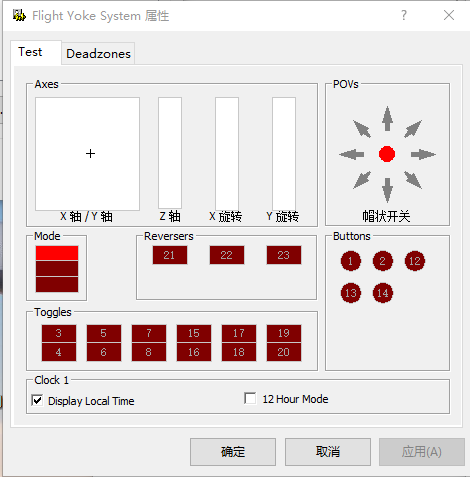Click the upper-left diagonal POV arrow

click(362, 129)
